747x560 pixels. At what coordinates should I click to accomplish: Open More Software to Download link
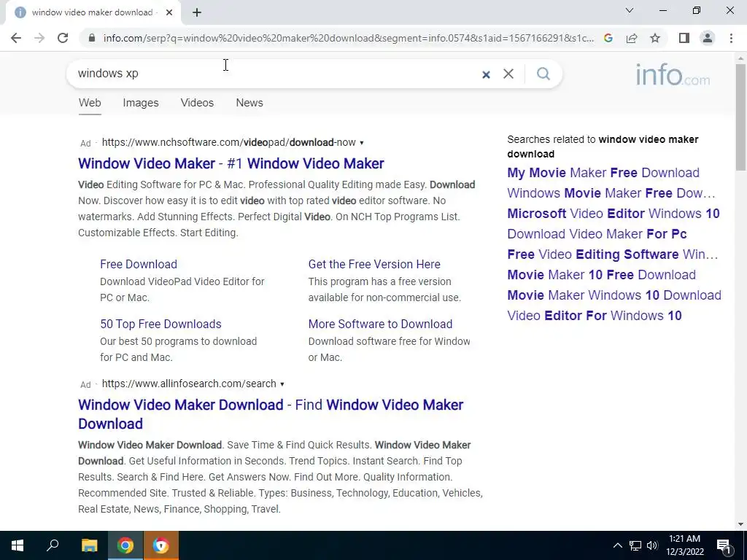tap(380, 324)
